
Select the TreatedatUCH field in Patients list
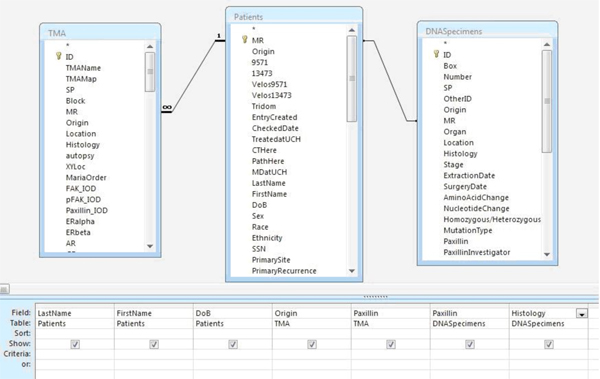(276, 139)
